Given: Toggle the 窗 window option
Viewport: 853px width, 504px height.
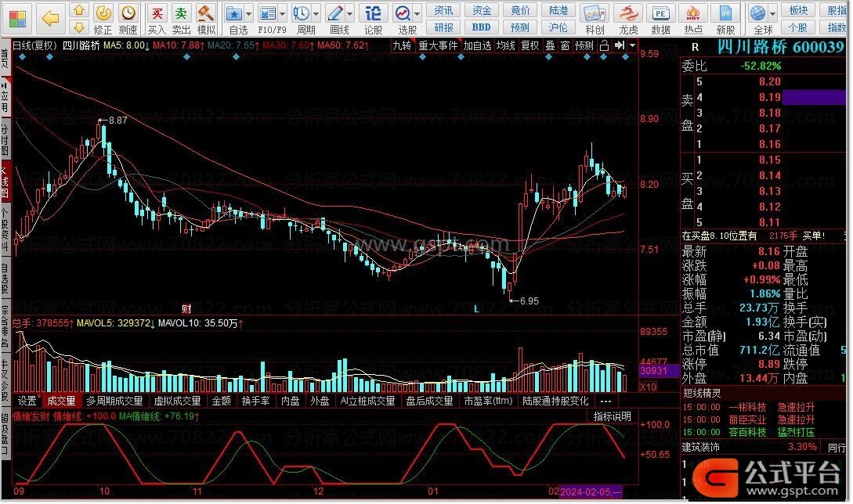Looking at the screenshot, I should pos(565,46).
